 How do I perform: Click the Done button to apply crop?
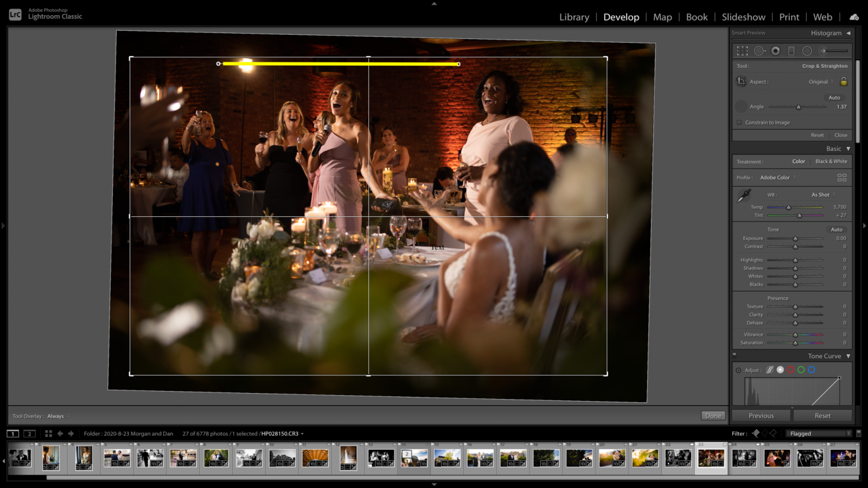(x=712, y=415)
